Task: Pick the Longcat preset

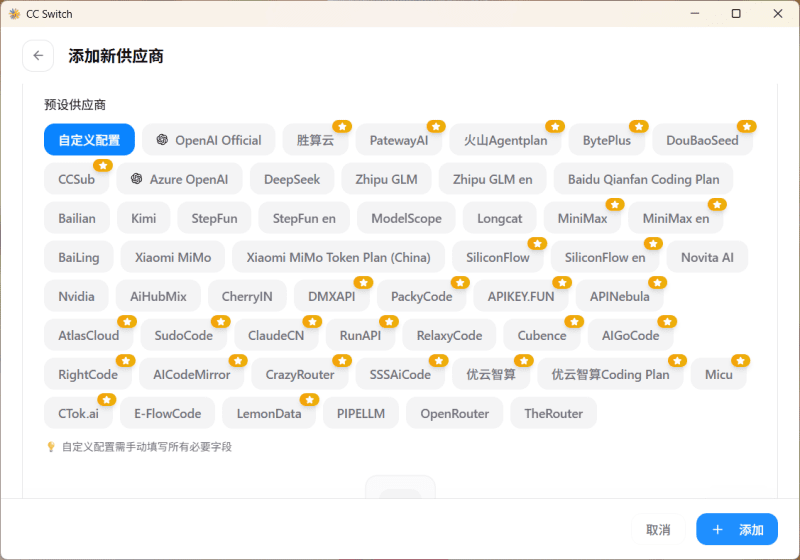Action: click(x=499, y=218)
